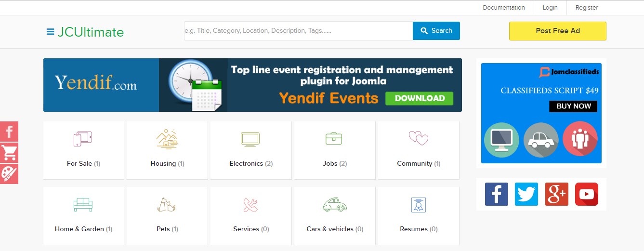This screenshot has width=644, height=251.
Task: Open the Electronics (2) category link
Action: tap(251, 163)
